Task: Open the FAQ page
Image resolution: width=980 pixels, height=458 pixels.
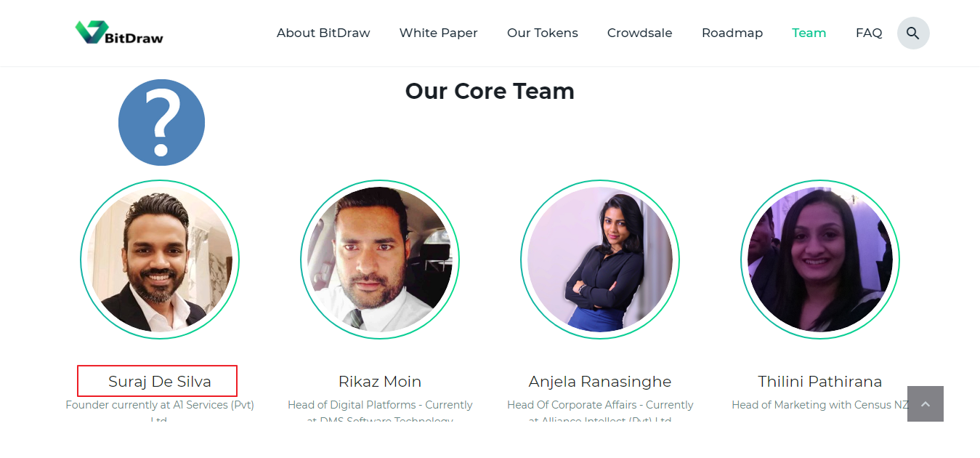Action: [869, 33]
